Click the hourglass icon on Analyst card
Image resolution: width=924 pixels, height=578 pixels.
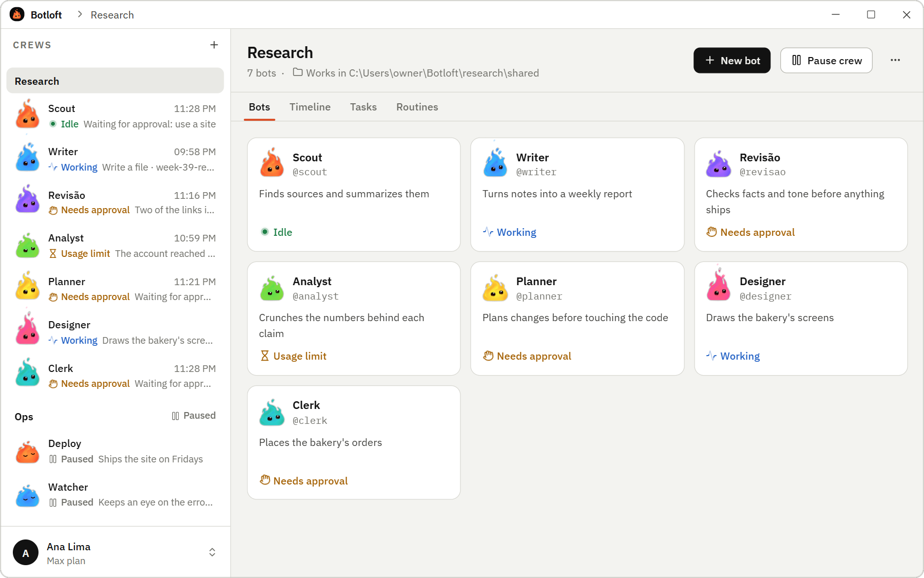pyautogui.click(x=265, y=356)
